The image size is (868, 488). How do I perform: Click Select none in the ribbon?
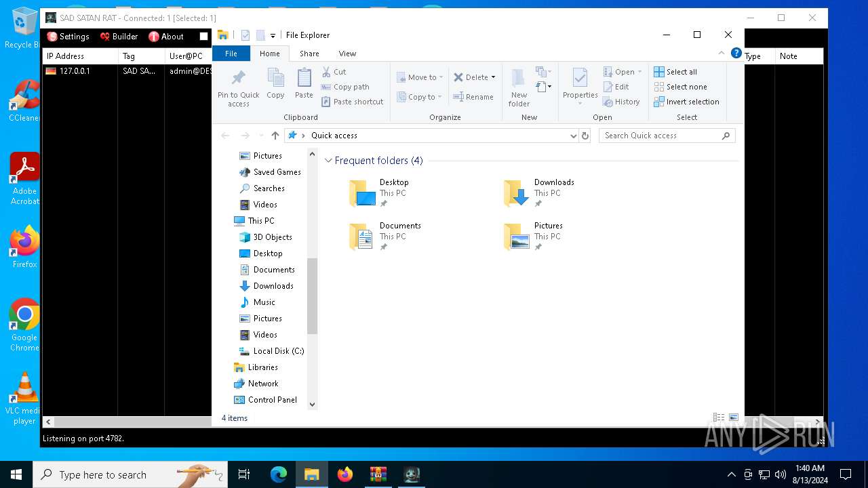pyautogui.click(x=680, y=87)
